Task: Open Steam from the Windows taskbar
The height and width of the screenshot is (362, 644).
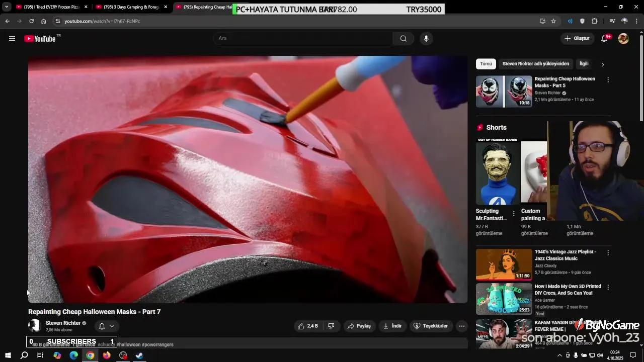Action: pyautogui.click(x=139, y=355)
